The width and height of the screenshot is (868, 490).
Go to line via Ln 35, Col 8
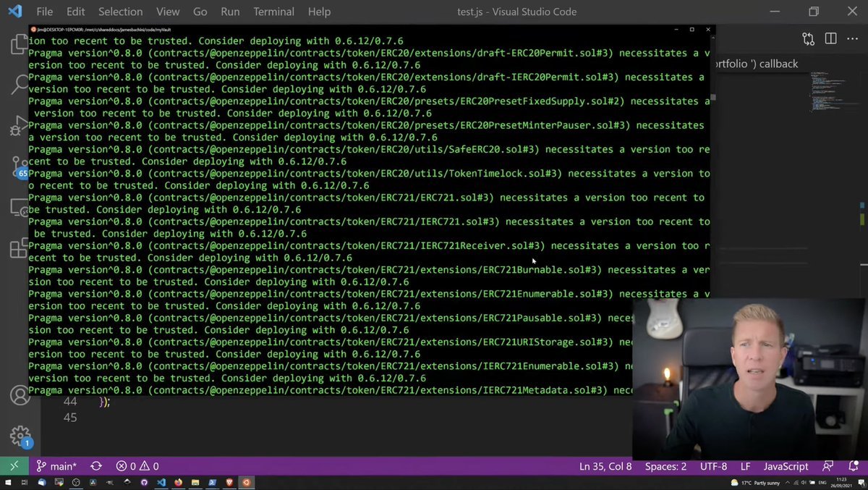(605, 466)
